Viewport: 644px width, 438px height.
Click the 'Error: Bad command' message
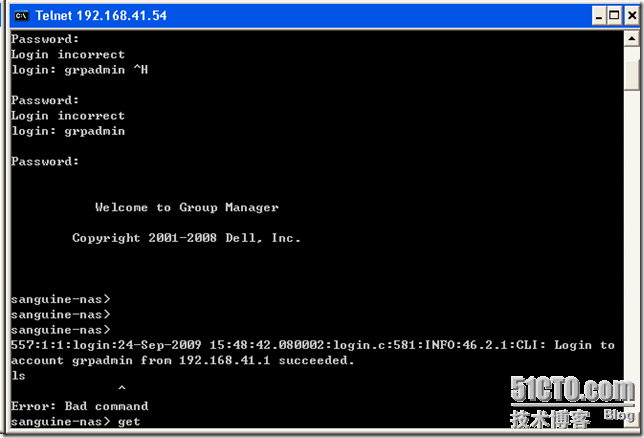(80, 406)
